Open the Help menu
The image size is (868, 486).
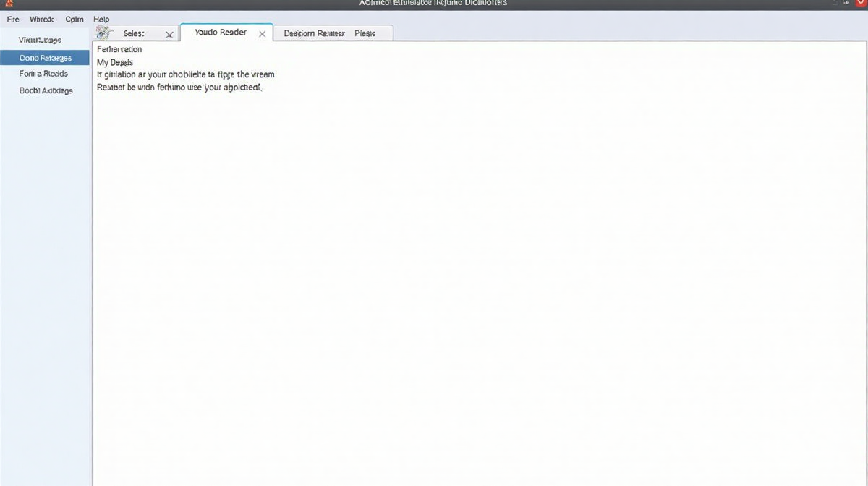[x=101, y=20]
